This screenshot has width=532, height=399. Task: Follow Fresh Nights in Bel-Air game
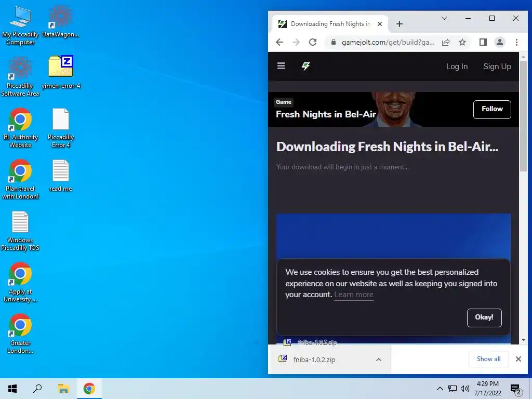tap(492, 109)
